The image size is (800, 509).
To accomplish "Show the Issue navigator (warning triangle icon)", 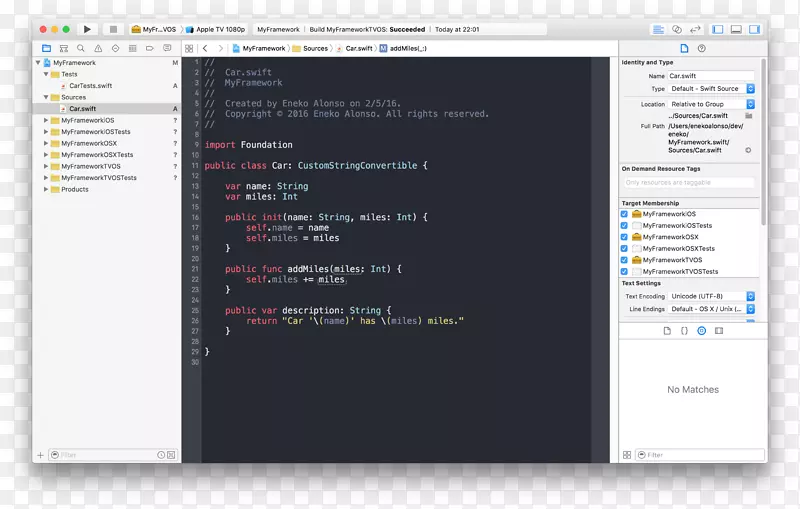I will click(96, 48).
